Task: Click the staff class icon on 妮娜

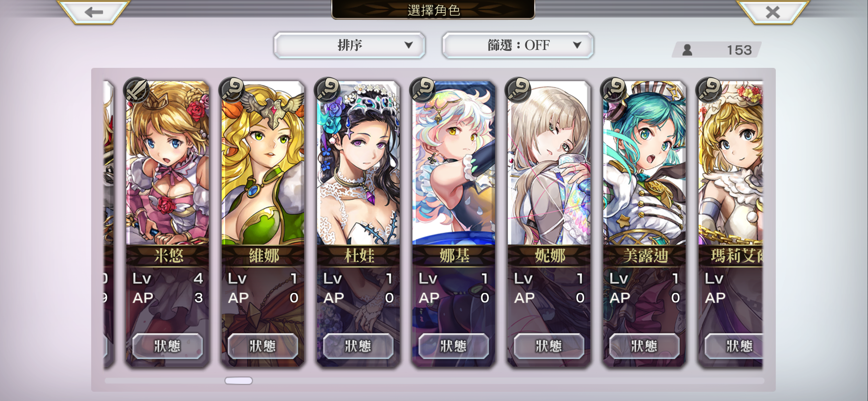Action: point(518,90)
